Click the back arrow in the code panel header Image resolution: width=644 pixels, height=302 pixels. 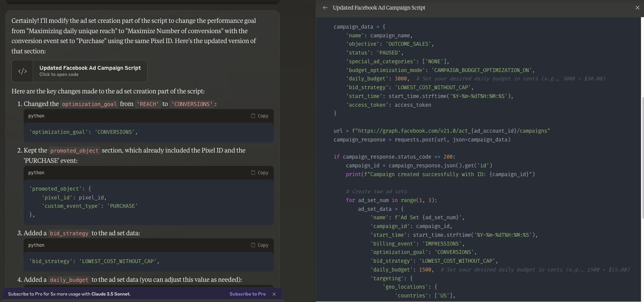(325, 8)
